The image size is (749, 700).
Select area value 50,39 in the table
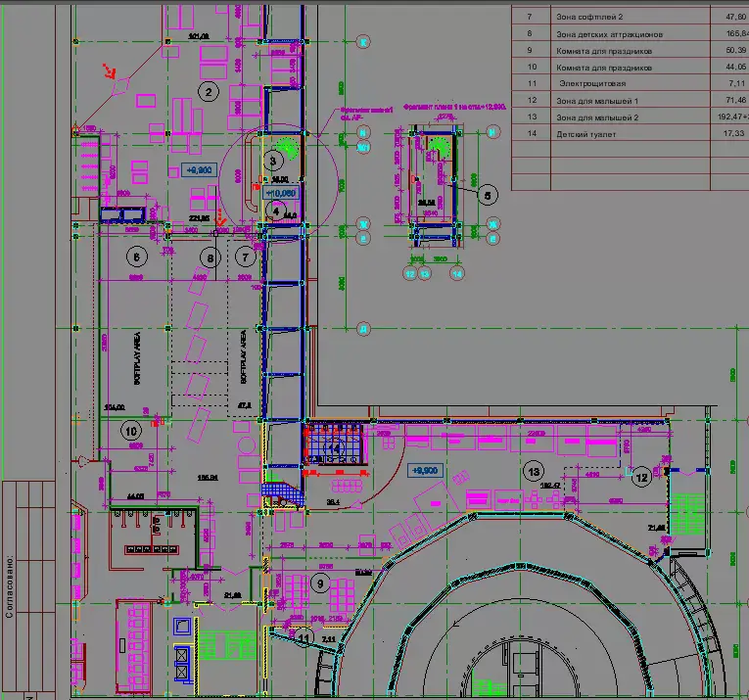[735, 50]
